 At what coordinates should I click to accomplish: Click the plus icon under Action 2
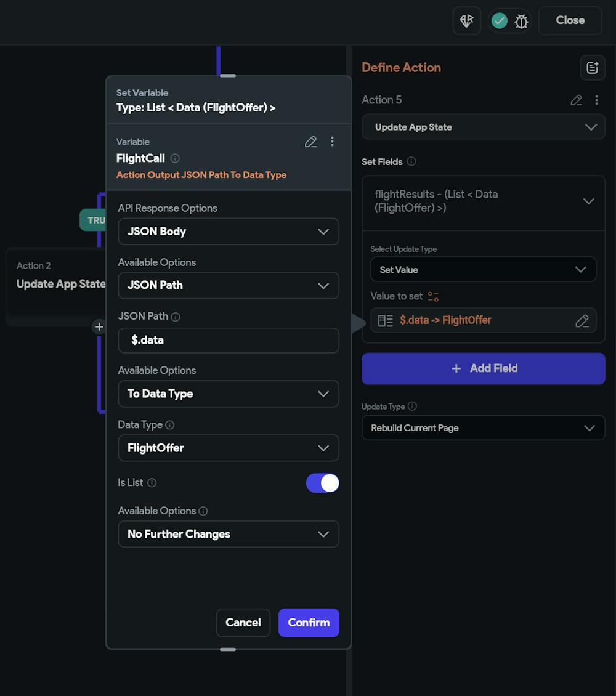(99, 326)
